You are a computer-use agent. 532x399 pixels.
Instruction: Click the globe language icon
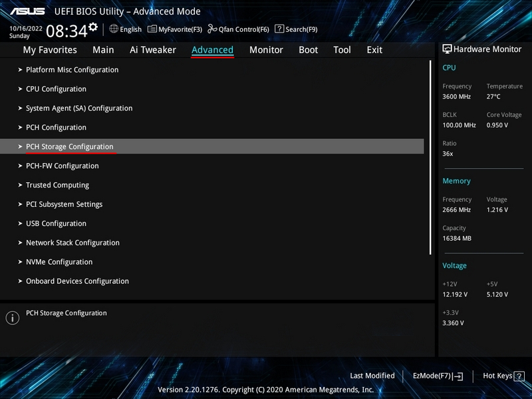[114, 29]
